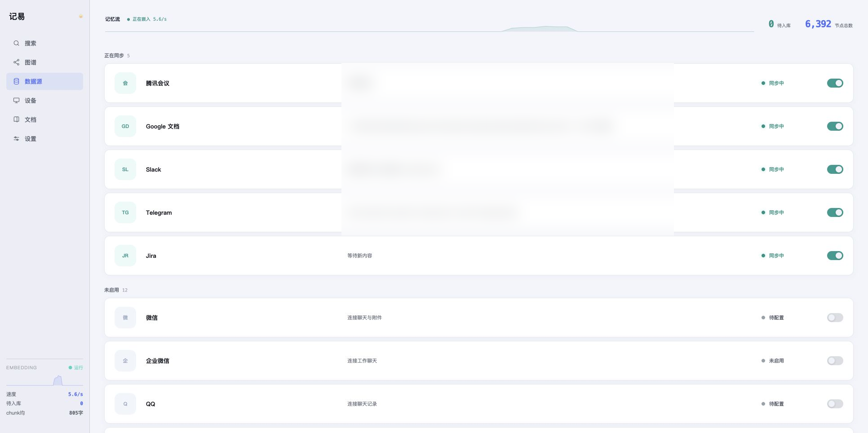Click the sliders icon beside 设置

pos(16,138)
